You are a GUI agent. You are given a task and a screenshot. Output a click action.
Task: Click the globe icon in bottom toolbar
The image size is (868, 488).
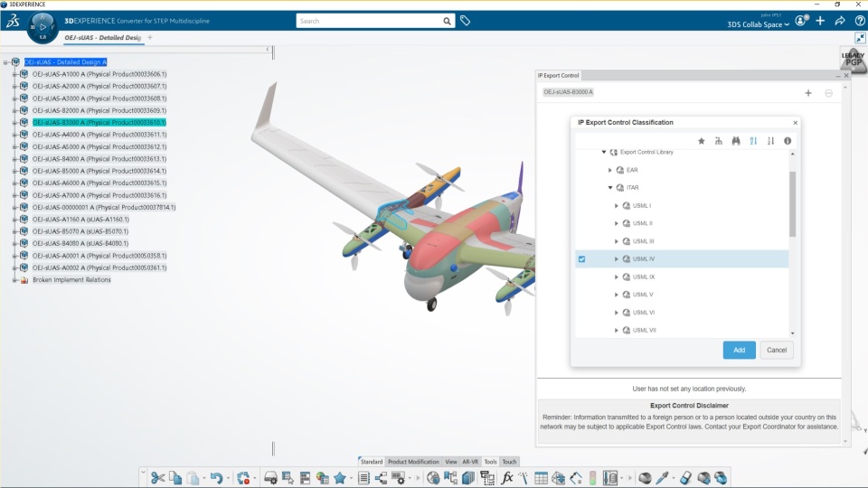[433, 478]
